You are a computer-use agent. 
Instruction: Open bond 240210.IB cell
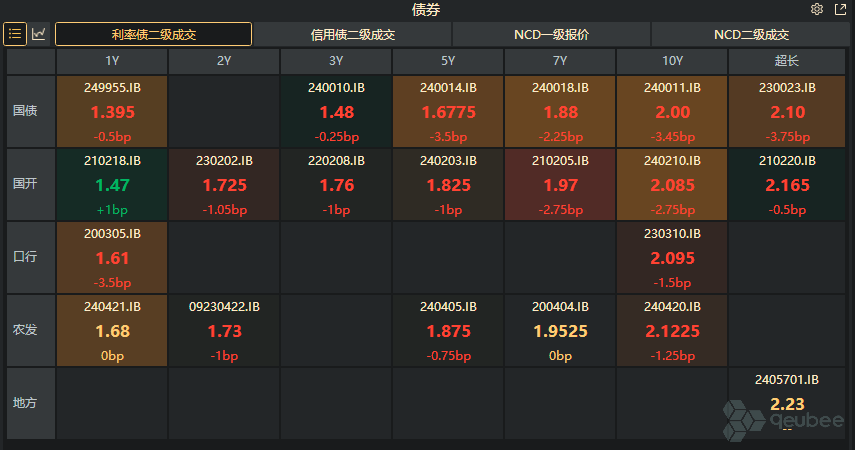tap(672, 184)
